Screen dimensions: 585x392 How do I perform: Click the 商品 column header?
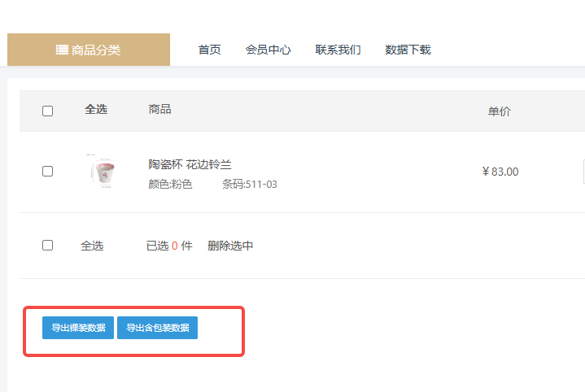point(159,110)
